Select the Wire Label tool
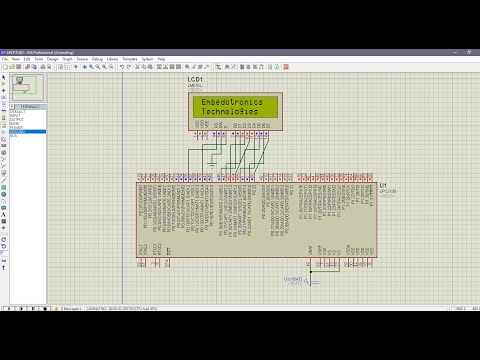This screenshot has width=480, height=360. (x=4, y=97)
